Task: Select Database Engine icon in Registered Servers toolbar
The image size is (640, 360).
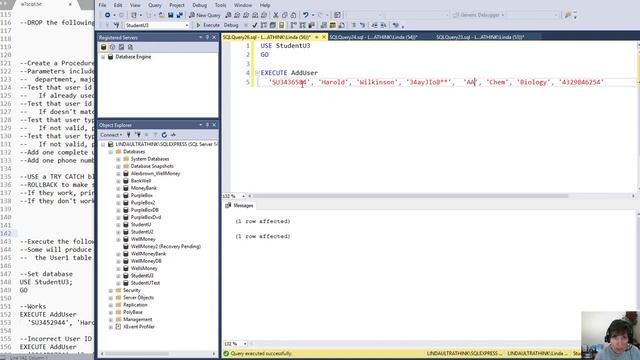Action: [104, 47]
